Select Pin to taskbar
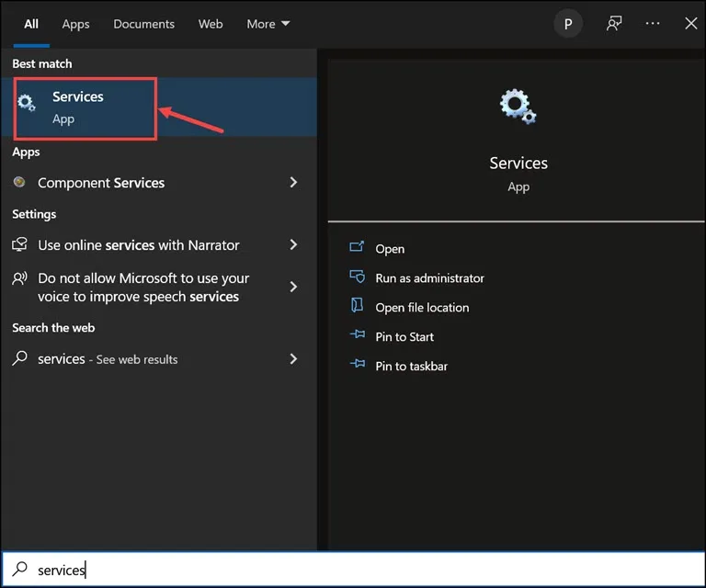 (x=411, y=367)
